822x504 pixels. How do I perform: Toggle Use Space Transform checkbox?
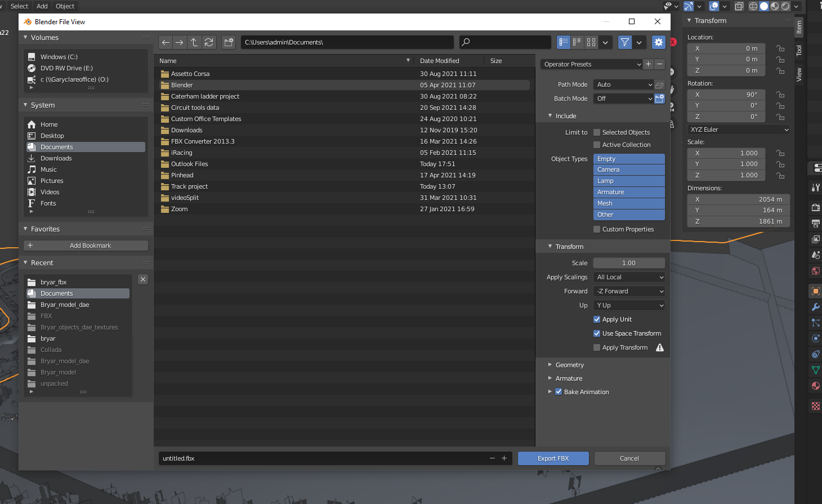point(597,333)
